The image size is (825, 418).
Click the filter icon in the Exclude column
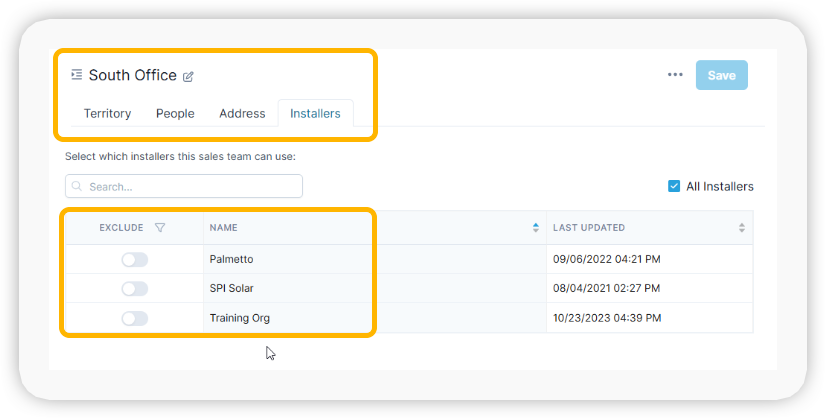(x=160, y=227)
